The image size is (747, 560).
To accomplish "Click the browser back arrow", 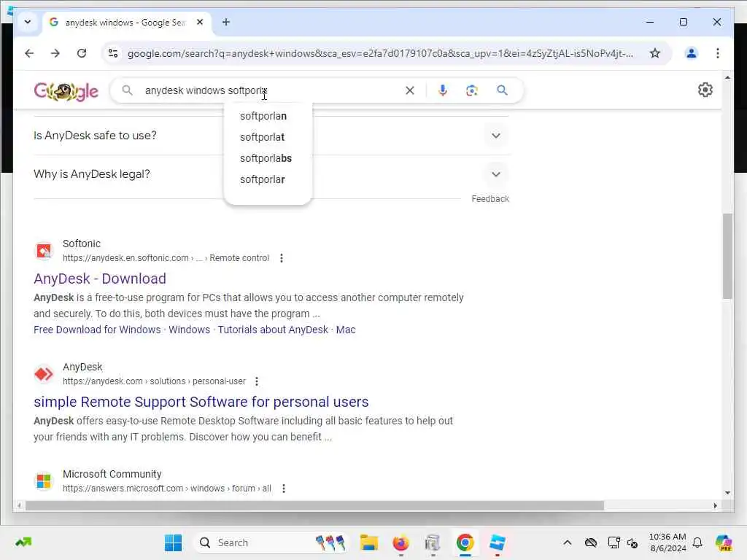I will pos(29,53).
